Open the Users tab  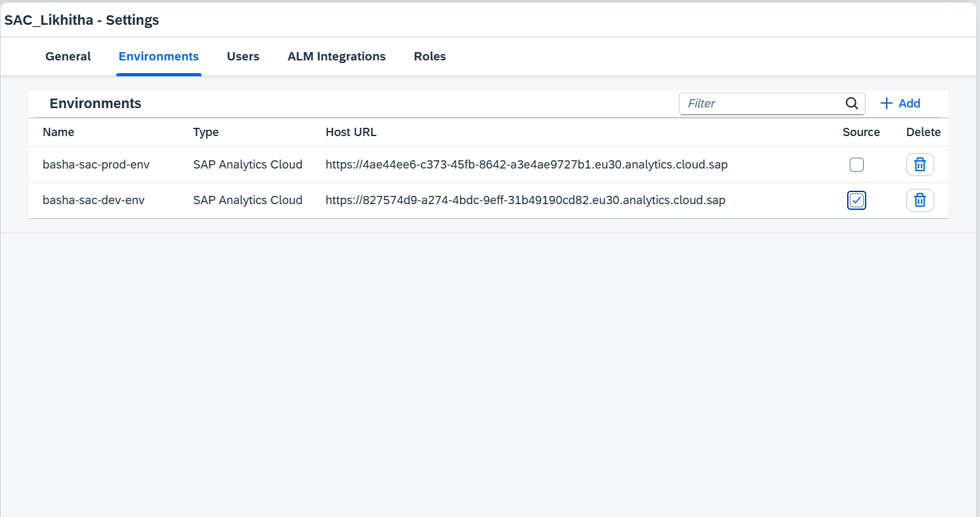[243, 57]
